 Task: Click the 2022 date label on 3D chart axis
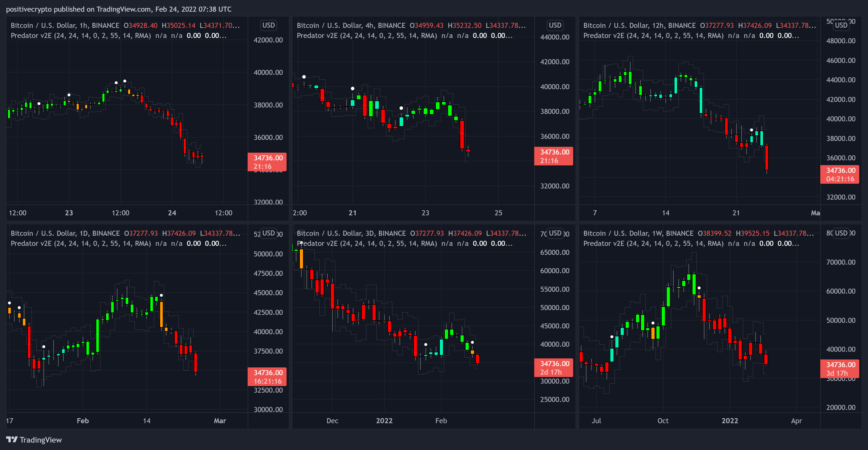point(384,421)
